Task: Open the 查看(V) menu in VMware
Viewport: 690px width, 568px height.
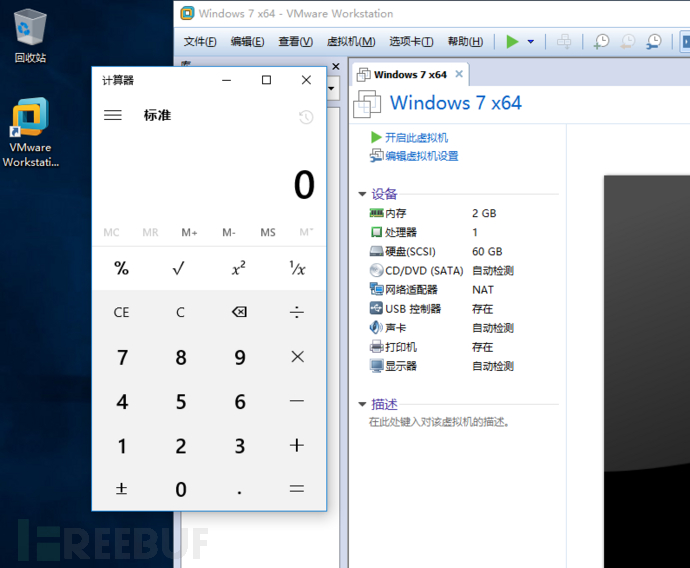Action: pos(295,41)
